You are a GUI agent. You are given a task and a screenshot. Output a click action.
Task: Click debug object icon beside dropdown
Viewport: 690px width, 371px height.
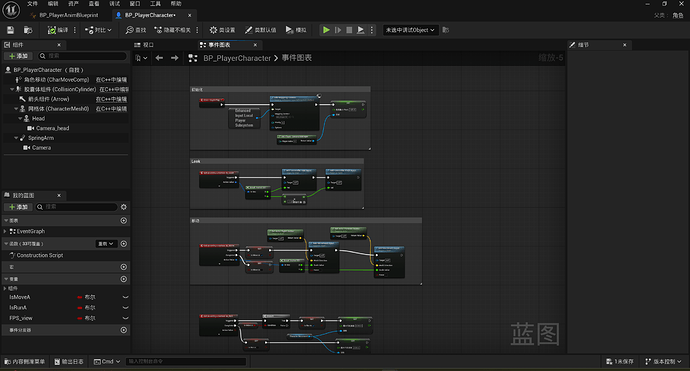point(446,30)
